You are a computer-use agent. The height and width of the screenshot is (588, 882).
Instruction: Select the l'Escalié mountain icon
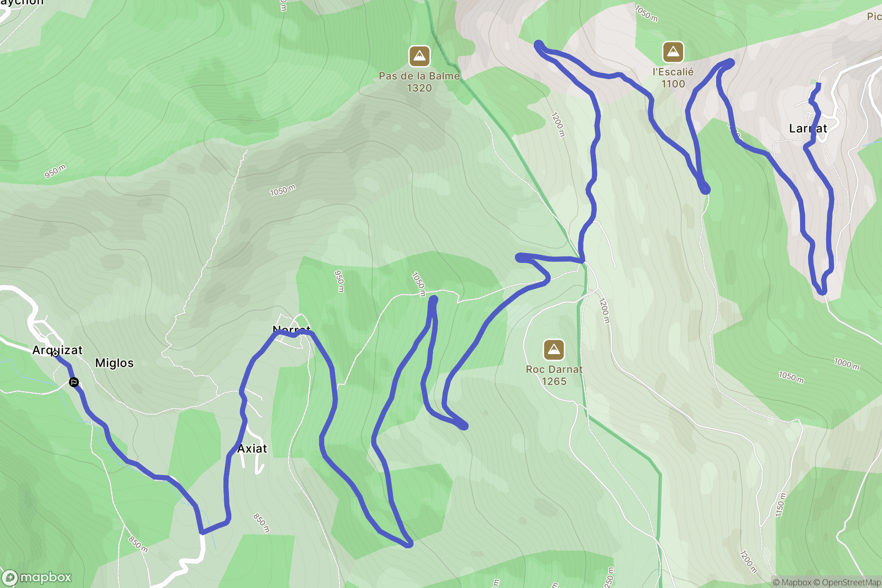click(x=673, y=52)
